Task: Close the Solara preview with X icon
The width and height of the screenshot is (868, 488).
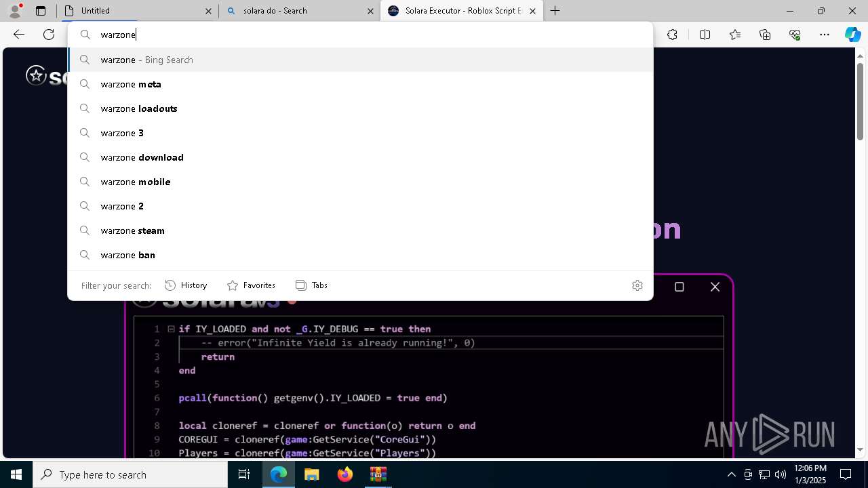Action: (715, 287)
